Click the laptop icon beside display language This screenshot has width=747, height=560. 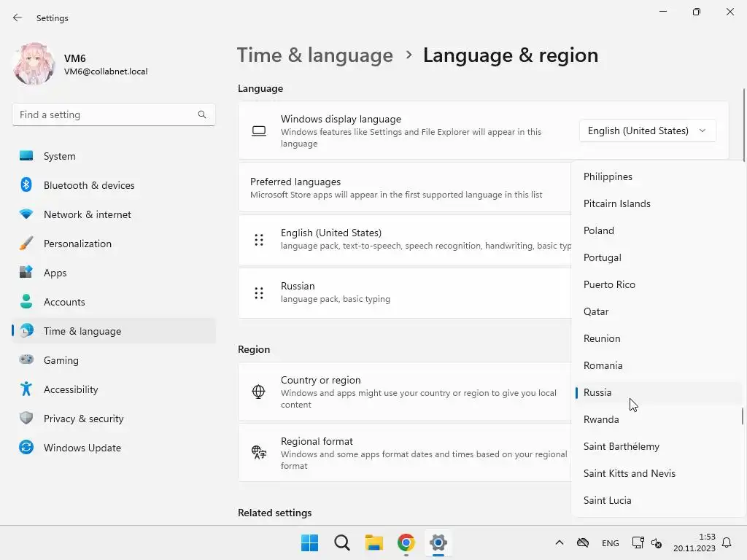click(x=259, y=131)
